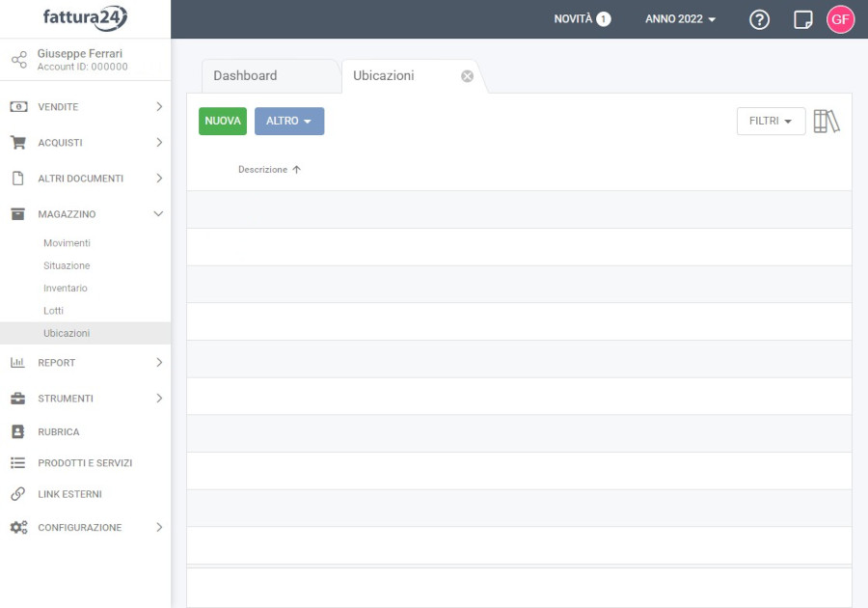Open the Novità link

click(573, 19)
